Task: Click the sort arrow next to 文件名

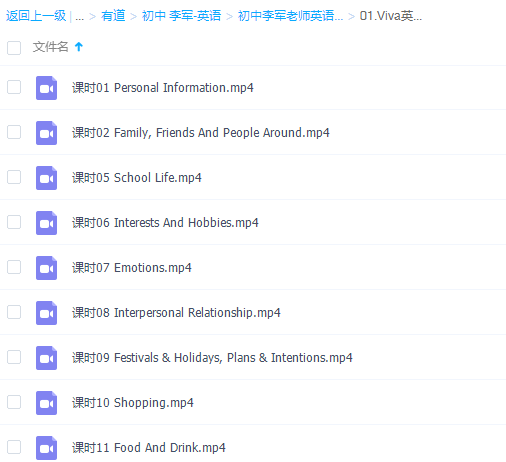Action: click(x=79, y=47)
